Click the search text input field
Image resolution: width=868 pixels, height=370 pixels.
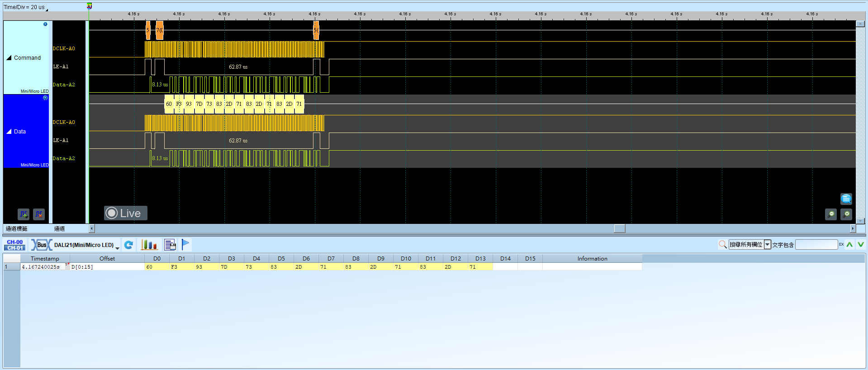[816, 245]
